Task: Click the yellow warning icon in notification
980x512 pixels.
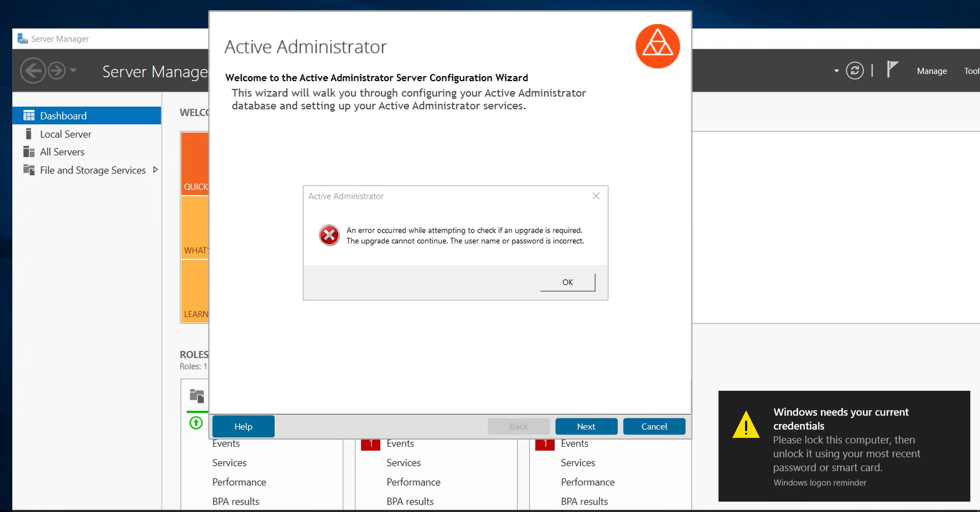Action: (x=745, y=425)
